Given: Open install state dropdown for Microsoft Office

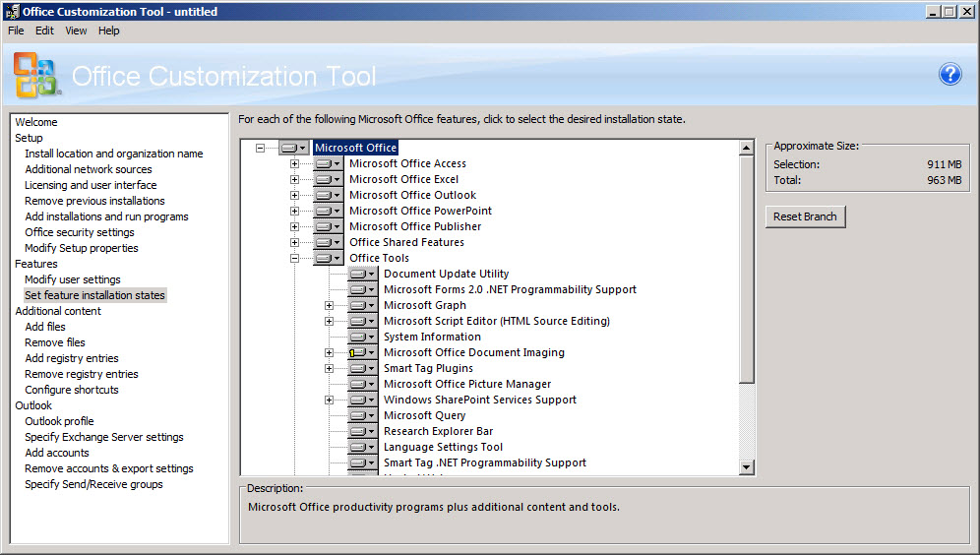Looking at the screenshot, I should click(x=294, y=149).
